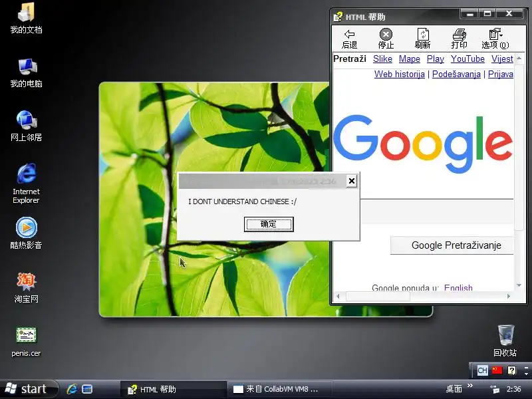Launch the Internet Explorer desktop icon
Screen dimensions: 532x399
(x=26, y=184)
